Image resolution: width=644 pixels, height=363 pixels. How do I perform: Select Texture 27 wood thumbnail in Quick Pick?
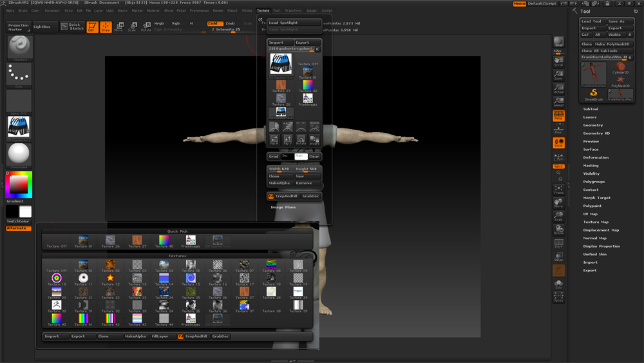pyautogui.click(x=137, y=241)
